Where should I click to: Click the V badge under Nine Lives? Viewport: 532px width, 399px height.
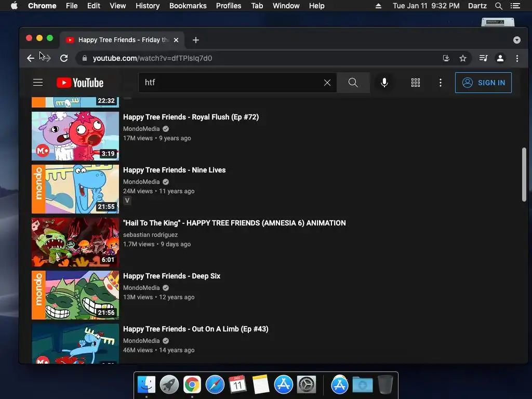pyautogui.click(x=127, y=201)
